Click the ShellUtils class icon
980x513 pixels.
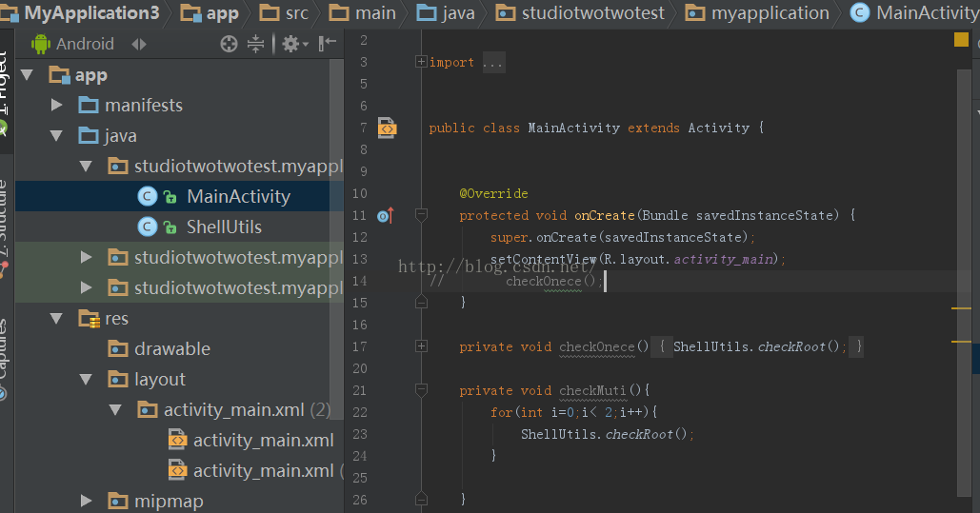coord(147,227)
